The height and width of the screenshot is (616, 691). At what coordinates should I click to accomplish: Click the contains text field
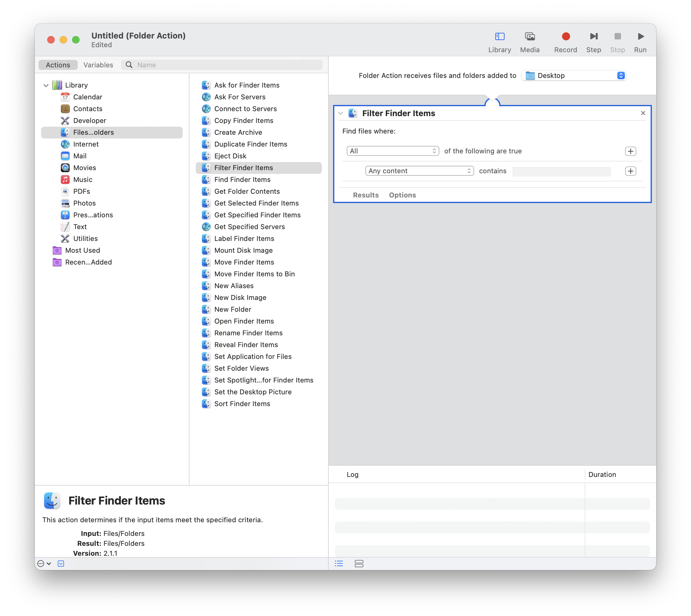click(561, 171)
